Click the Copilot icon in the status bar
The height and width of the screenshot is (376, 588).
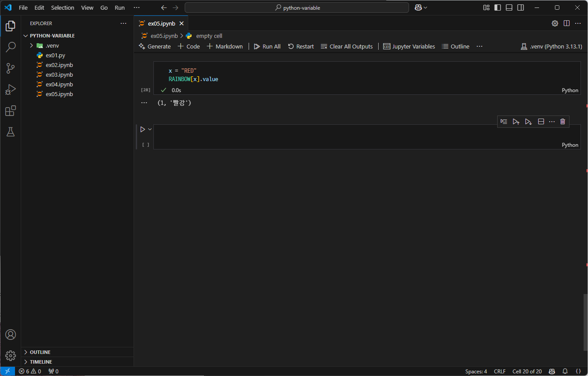coord(552,371)
